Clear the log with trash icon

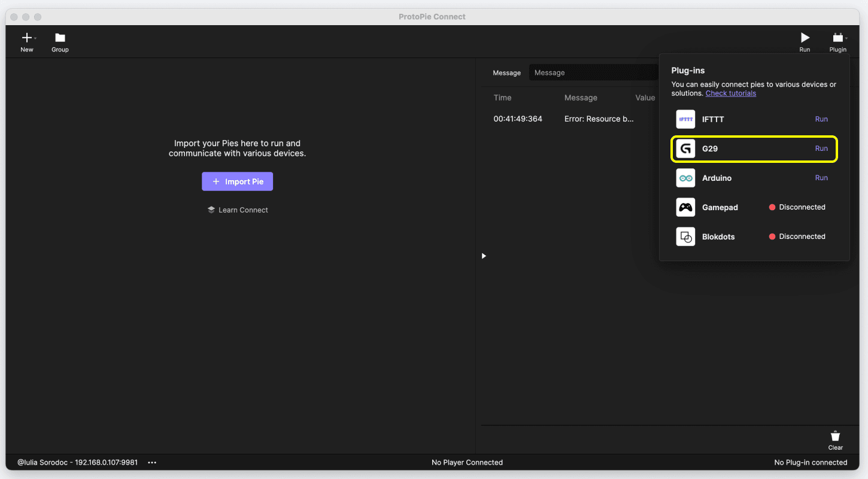pyautogui.click(x=836, y=436)
